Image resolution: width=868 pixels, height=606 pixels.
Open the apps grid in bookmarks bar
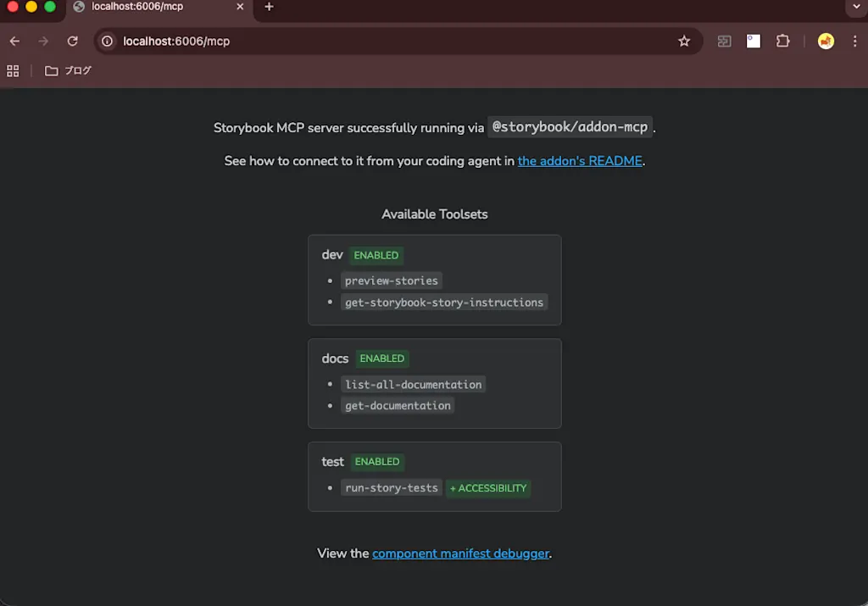[13, 71]
